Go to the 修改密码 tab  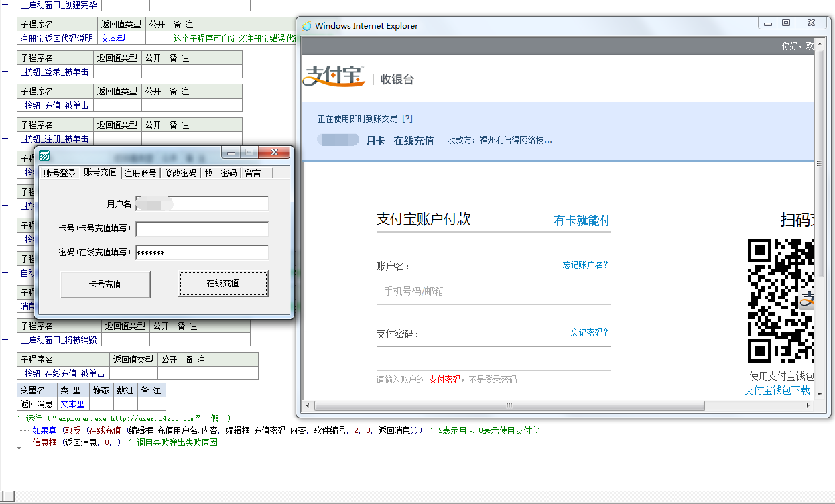point(180,173)
